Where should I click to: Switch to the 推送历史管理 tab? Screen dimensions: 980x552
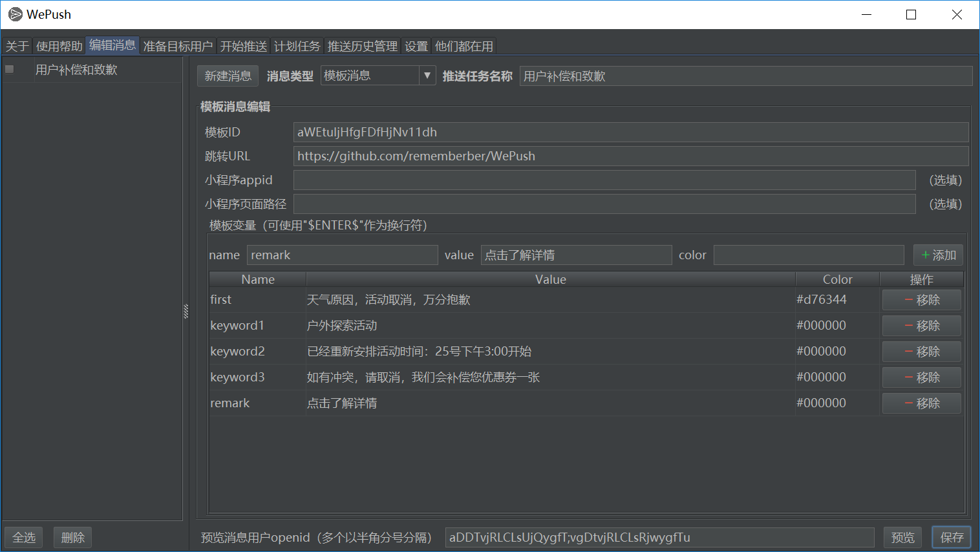pyautogui.click(x=363, y=46)
